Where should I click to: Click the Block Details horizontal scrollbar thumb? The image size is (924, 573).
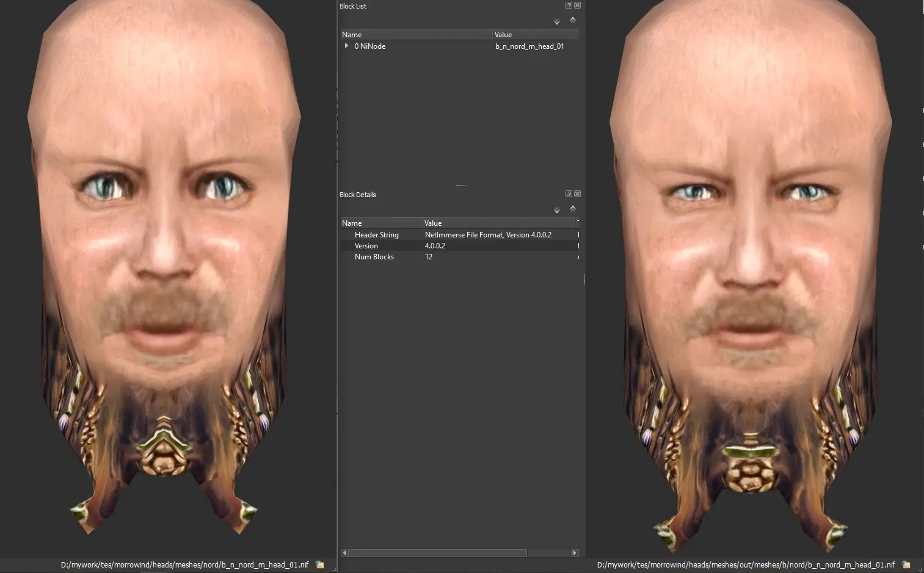click(x=438, y=553)
